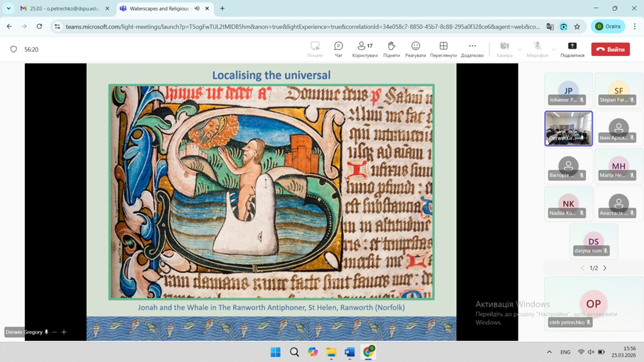Go to next page of participants

(605, 268)
